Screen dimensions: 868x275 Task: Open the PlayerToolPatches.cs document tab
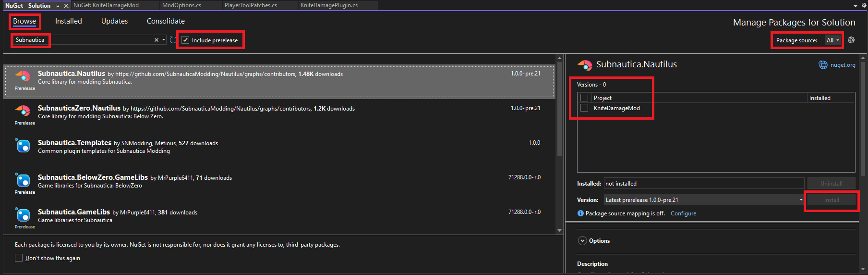pos(251,5)
